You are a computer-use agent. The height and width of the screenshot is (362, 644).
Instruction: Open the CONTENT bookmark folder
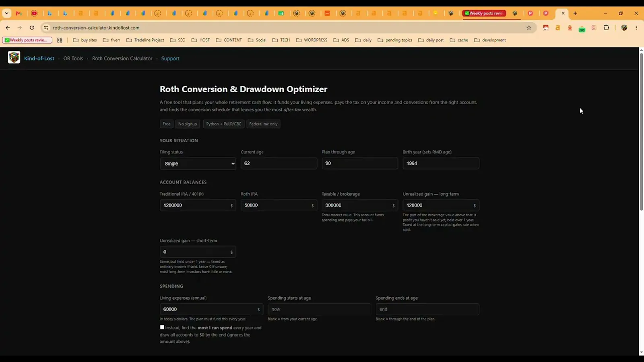click(x=229, y=40)
